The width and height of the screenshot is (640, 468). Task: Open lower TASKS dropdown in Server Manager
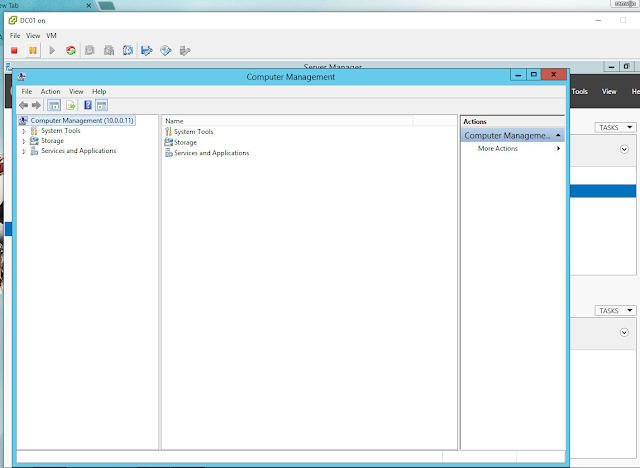pos(616,311)
